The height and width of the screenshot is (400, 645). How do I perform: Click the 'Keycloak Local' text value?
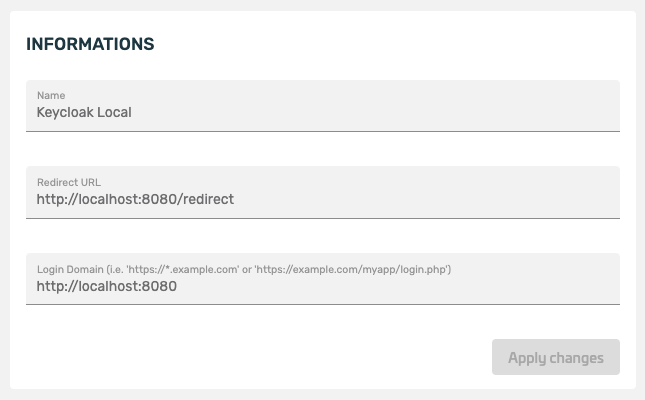(84, 112)
